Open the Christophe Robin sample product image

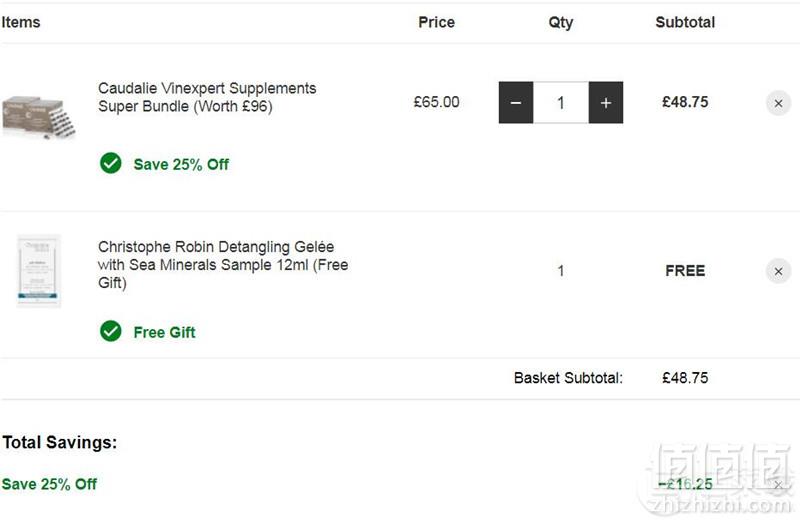pyautogui.click(x=39, y=271)
